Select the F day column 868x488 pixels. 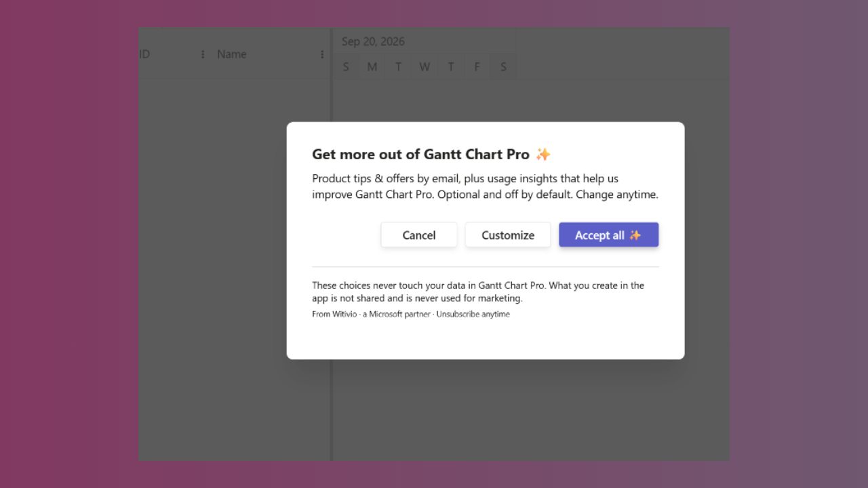click(x=477, y=66)
